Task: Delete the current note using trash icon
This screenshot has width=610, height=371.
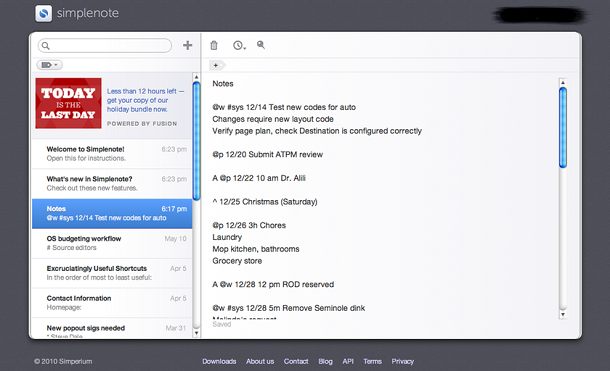Action: click(214, 46)
